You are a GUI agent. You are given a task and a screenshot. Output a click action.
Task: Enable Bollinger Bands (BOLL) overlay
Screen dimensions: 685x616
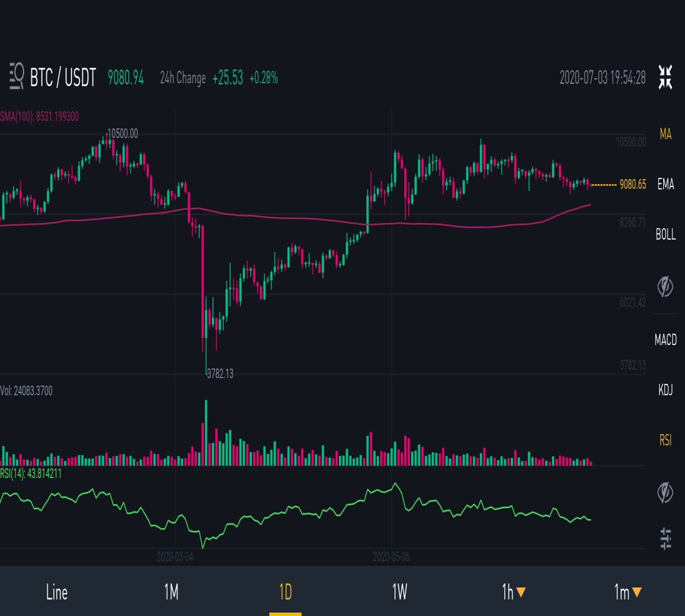pos(666,234)
